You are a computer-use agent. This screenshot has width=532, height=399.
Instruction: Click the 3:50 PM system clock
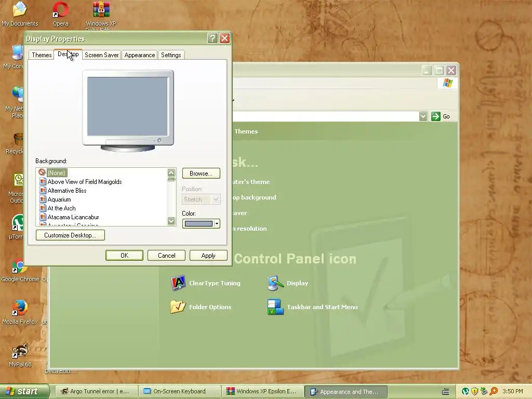[513, 391]
